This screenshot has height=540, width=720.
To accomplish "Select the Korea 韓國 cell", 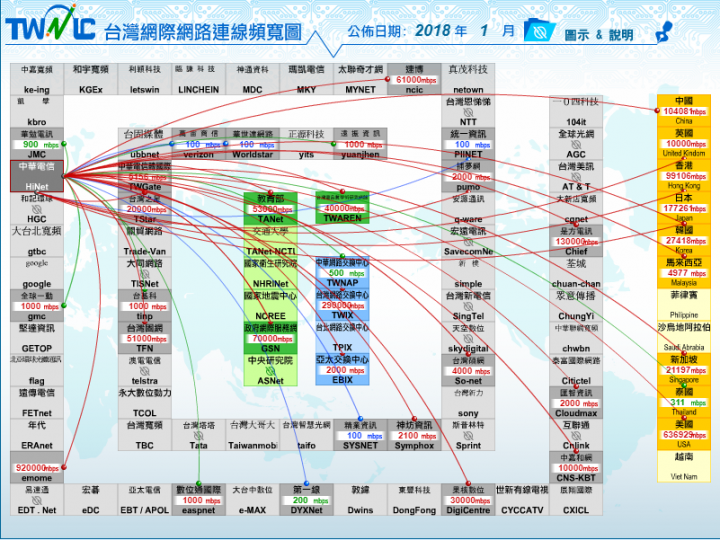I will [684, 240].
